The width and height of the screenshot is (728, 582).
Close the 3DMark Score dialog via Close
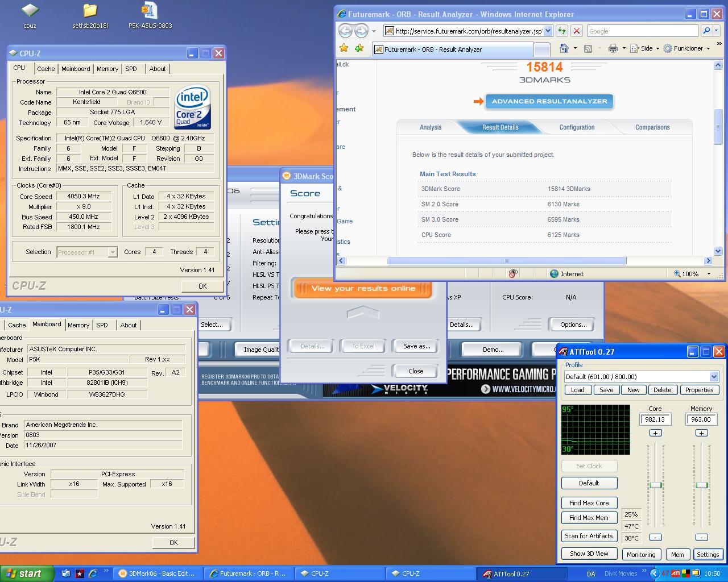tap(416, 371)
